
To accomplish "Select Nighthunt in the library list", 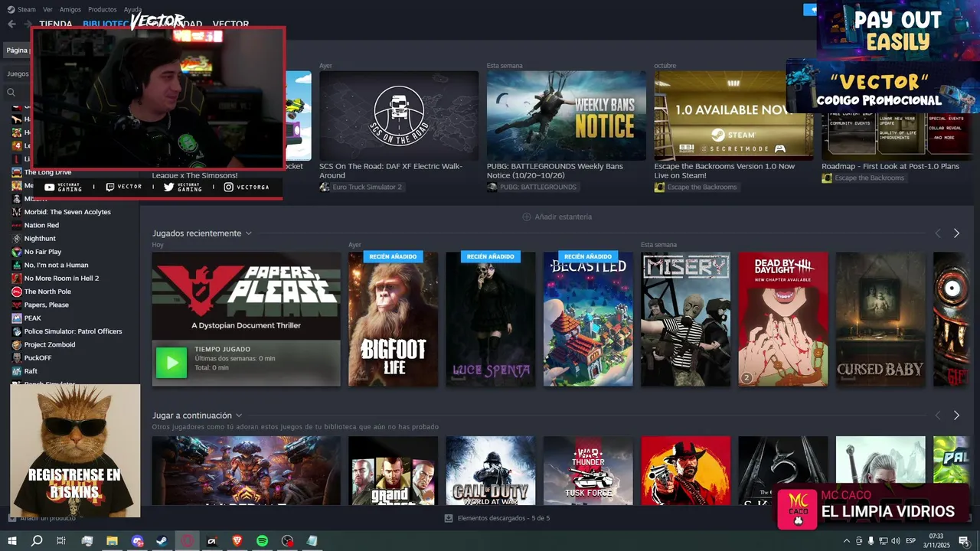I will coord(40,239).
